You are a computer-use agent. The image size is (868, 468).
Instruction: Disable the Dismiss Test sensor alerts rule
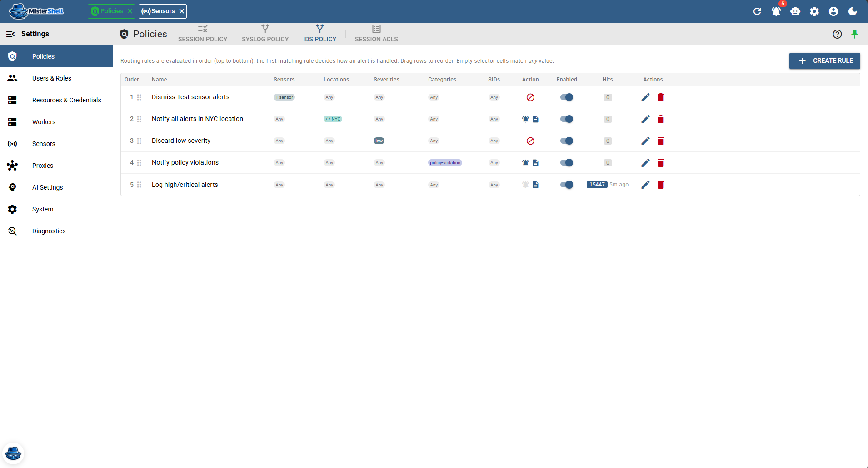click(567, 97)
